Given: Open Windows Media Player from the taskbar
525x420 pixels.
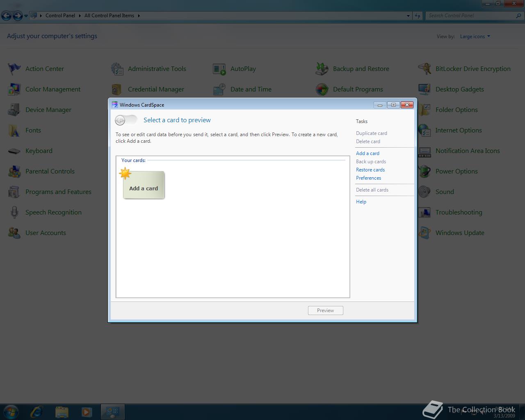Looking at the screenshot, I should pyautogui.click(x=87, y=411).
